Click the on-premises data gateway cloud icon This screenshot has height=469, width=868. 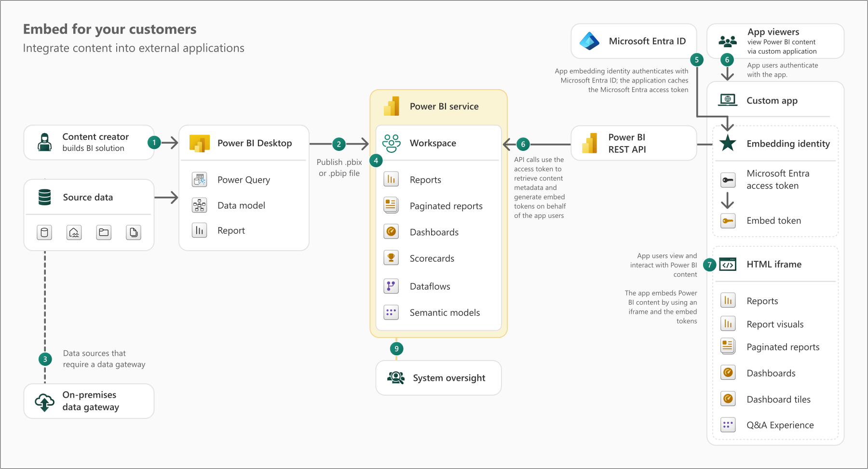click(44, 402)
